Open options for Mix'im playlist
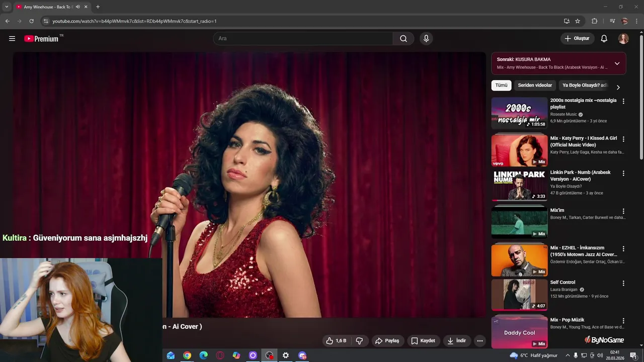The image size is (644, 362). pos(623,211)
